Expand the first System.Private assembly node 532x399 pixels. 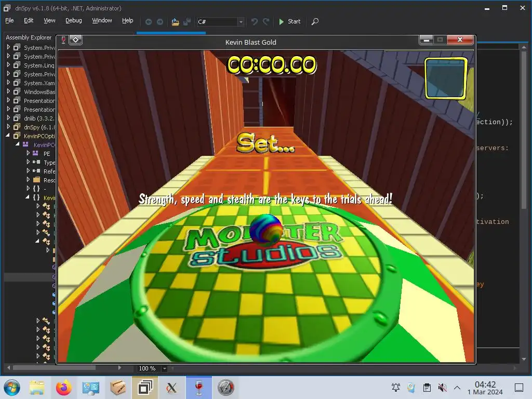8,47
